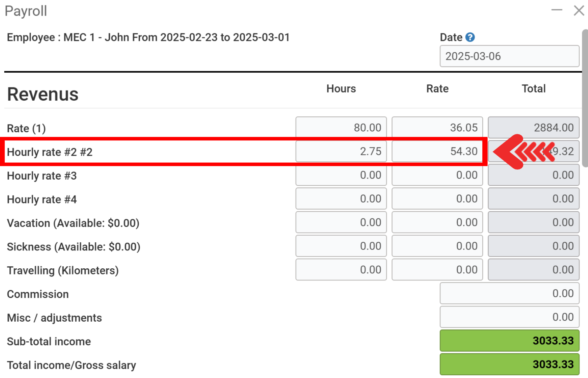Select the Hourly rate #2 hours field

341,151
